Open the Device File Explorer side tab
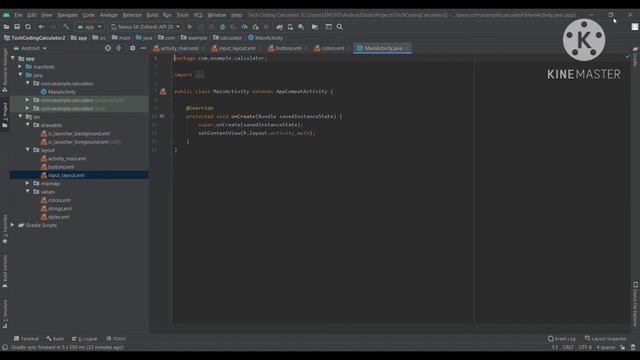 pyautogui.click(x=635, y=304)
